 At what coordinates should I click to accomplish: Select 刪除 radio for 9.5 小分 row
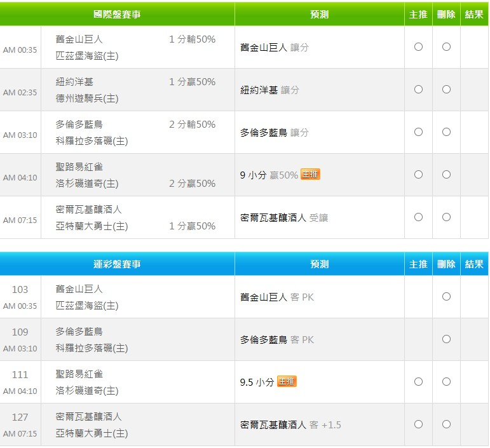click(x=446, y=381)
